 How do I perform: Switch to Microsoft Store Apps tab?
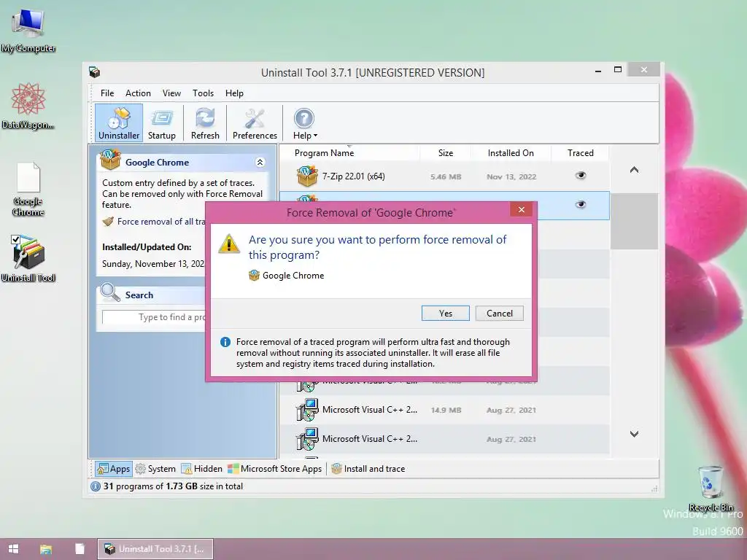coord(275,469)
